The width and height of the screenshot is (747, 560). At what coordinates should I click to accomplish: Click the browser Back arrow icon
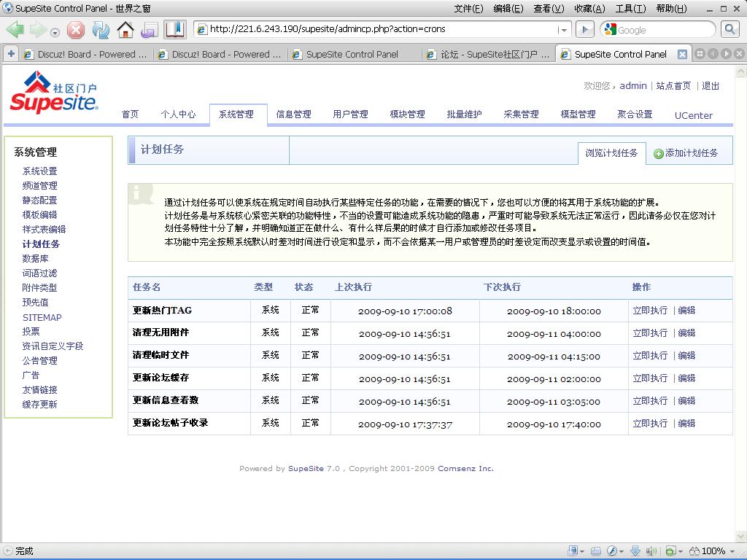tap(15, 29)
